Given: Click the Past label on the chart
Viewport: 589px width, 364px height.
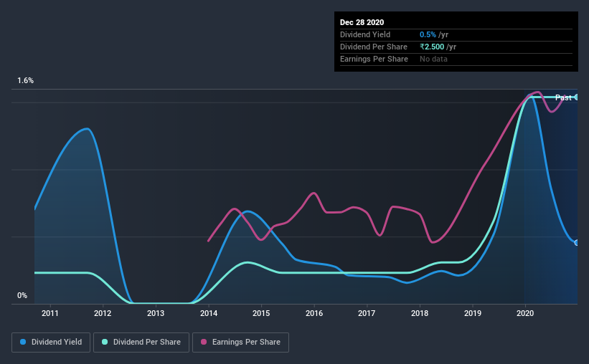Looking at the screenshot, I should [x=563, y=97].
